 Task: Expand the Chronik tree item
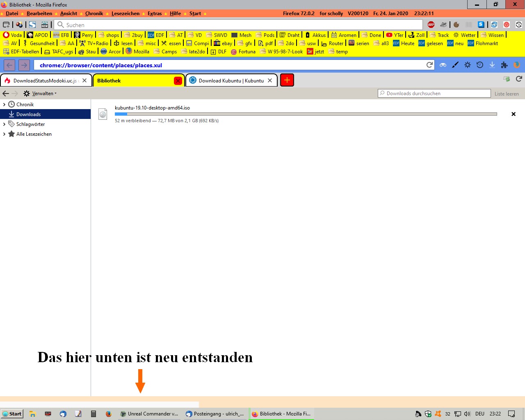click(4, 105)
